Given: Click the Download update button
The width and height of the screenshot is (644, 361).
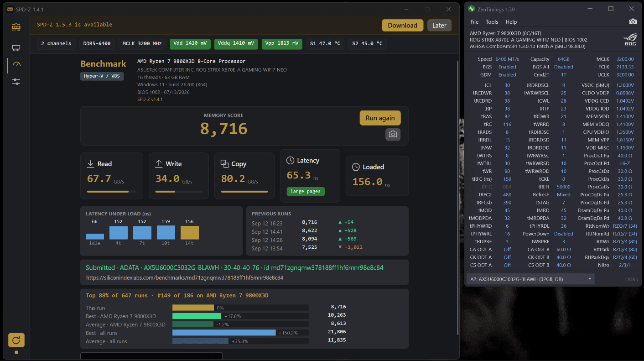Looking at the screenshot, I should [x=402, y=26].
